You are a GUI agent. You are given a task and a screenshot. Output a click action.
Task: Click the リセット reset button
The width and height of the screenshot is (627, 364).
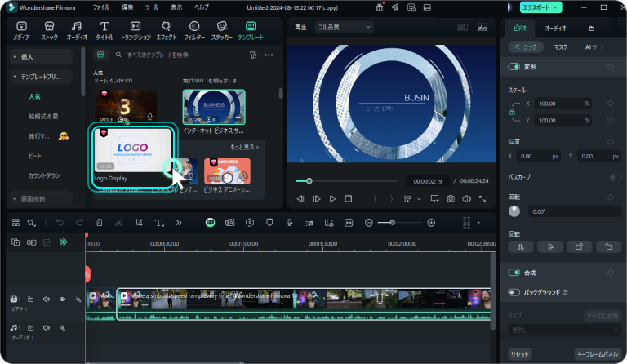pos(520,354)
